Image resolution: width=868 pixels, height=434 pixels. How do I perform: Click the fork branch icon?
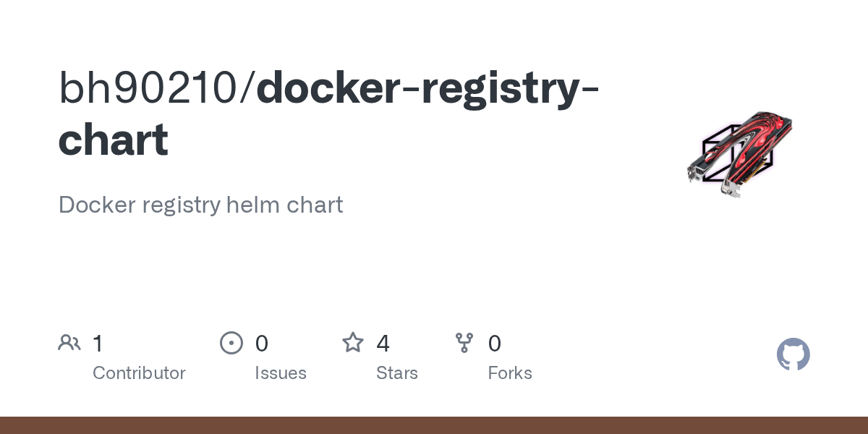coord(464,343)
